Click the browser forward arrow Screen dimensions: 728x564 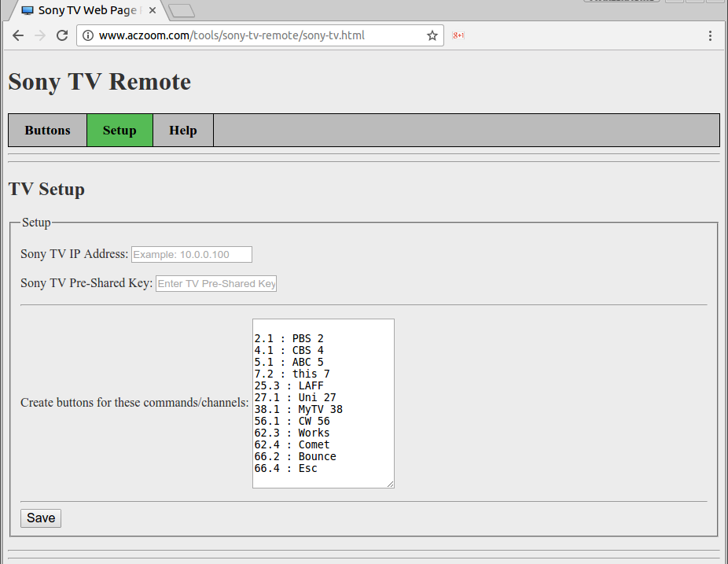[x=40, y=35]
